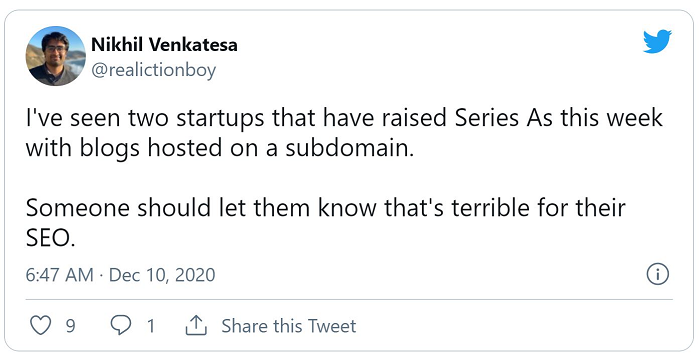Open the Twitter info circle icon
Viewport: 700px width, 360px height.
point(658,274)
